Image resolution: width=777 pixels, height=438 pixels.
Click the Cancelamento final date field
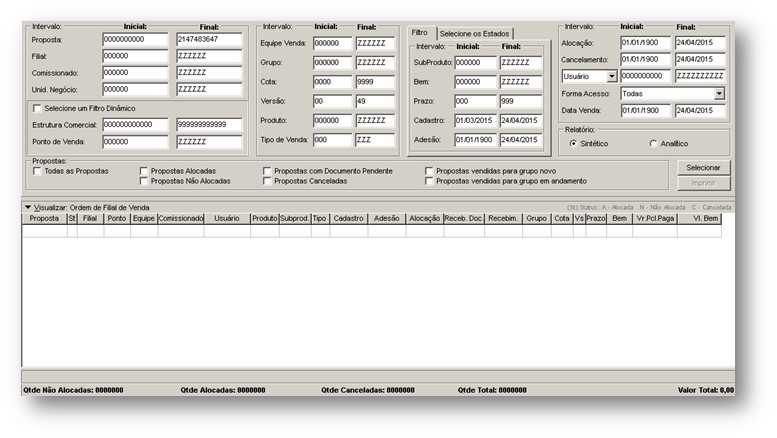point(700,59)
